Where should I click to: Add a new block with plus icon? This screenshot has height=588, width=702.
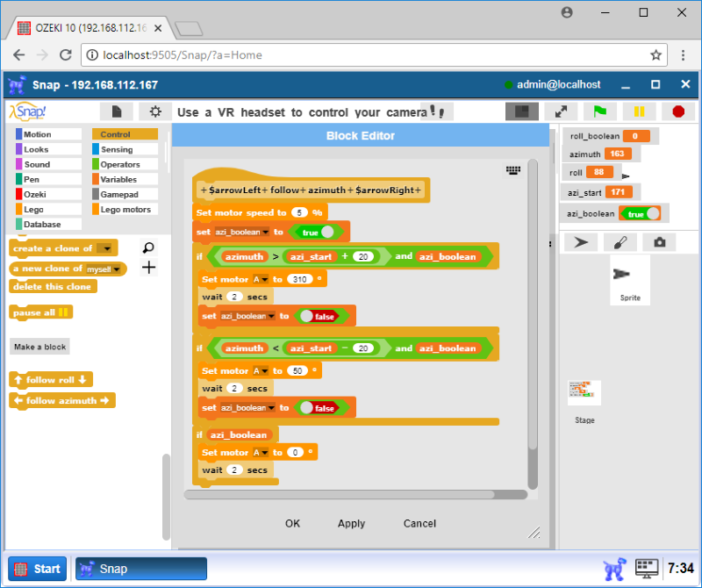[x=148, y=268]
